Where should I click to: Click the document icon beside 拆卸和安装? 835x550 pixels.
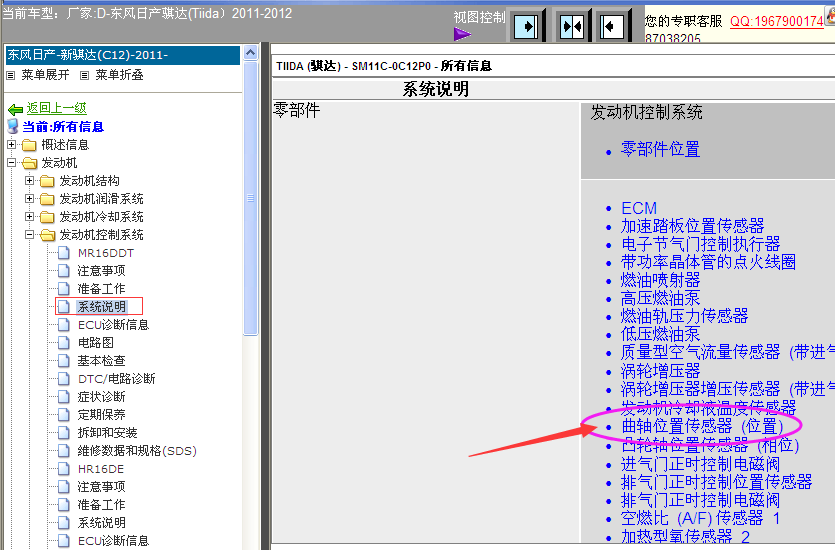64,432
